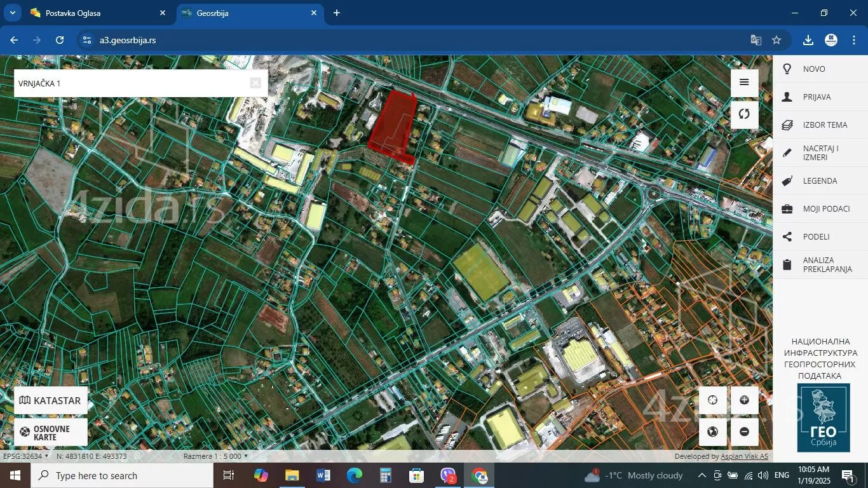The height and width of the screenshot is (488, 868).
Task: Open Copilot from taskbar
Action: tap(261, 475)
